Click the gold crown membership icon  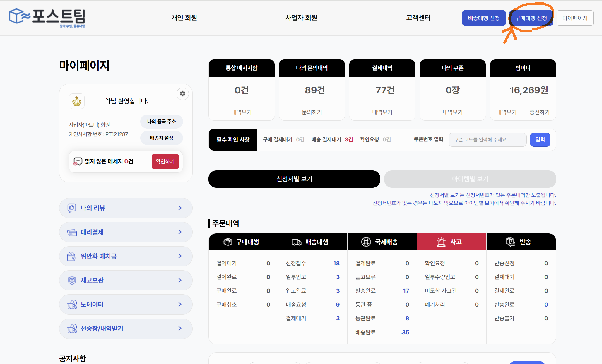point(77,101)
